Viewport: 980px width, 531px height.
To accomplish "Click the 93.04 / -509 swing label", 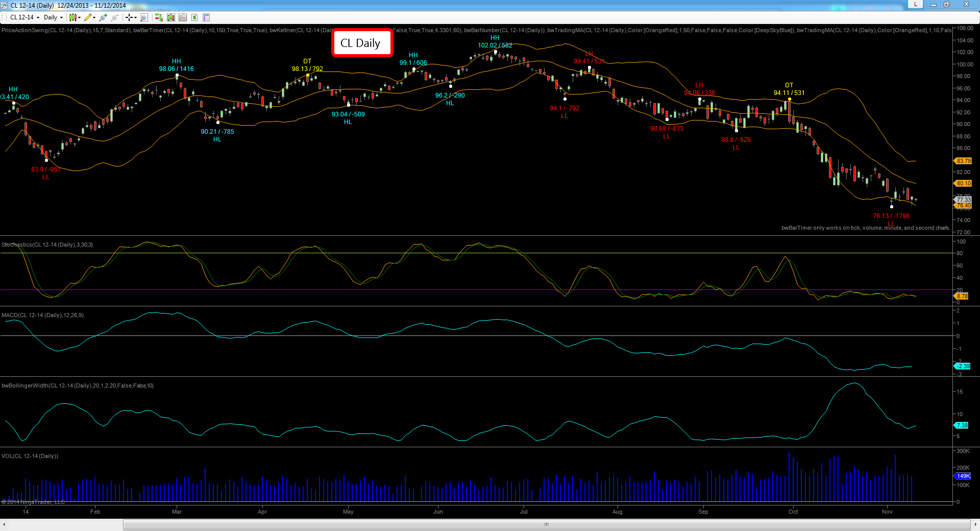I will 348,114.
